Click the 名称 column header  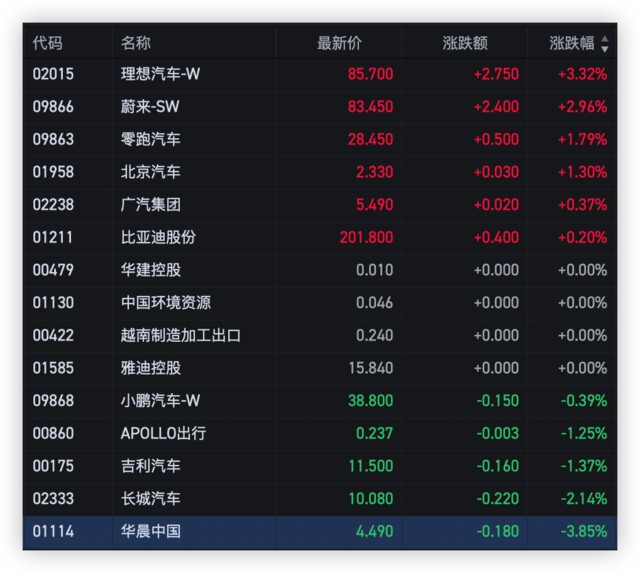(136, 43)
